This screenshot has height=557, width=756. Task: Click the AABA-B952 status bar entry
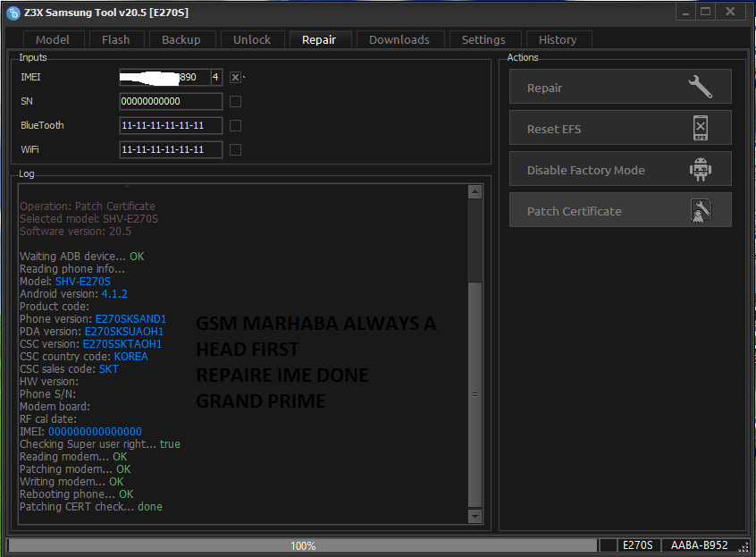tap(699, 545)
